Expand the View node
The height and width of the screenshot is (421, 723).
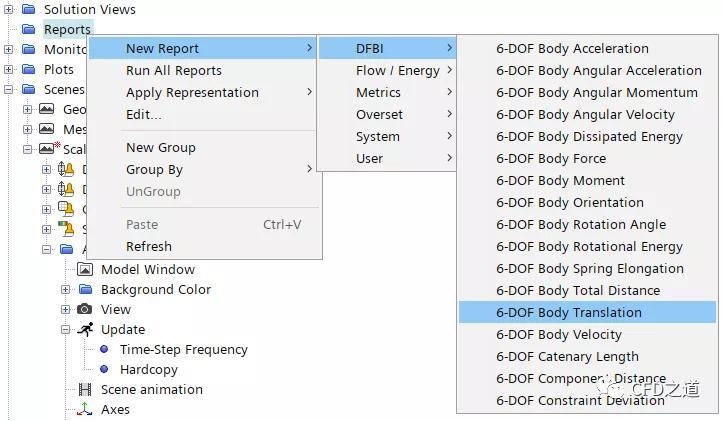65,309
